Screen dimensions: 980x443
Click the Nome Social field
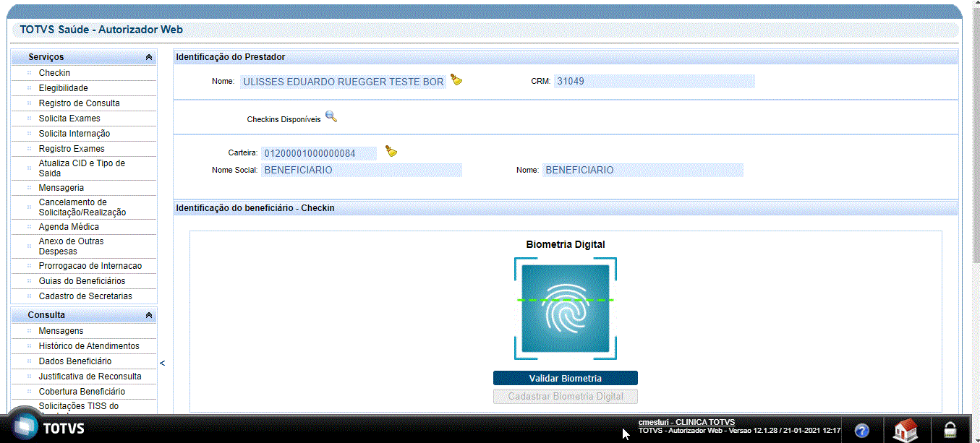pos(362,171)
